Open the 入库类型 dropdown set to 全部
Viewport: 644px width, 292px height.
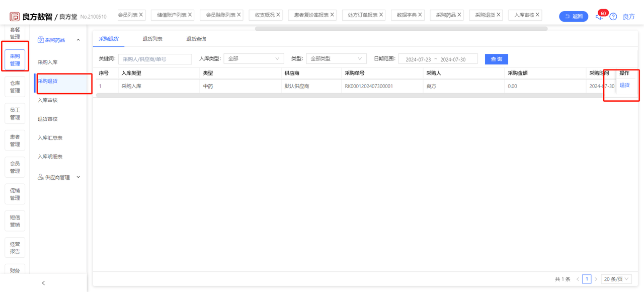point(254,59)
